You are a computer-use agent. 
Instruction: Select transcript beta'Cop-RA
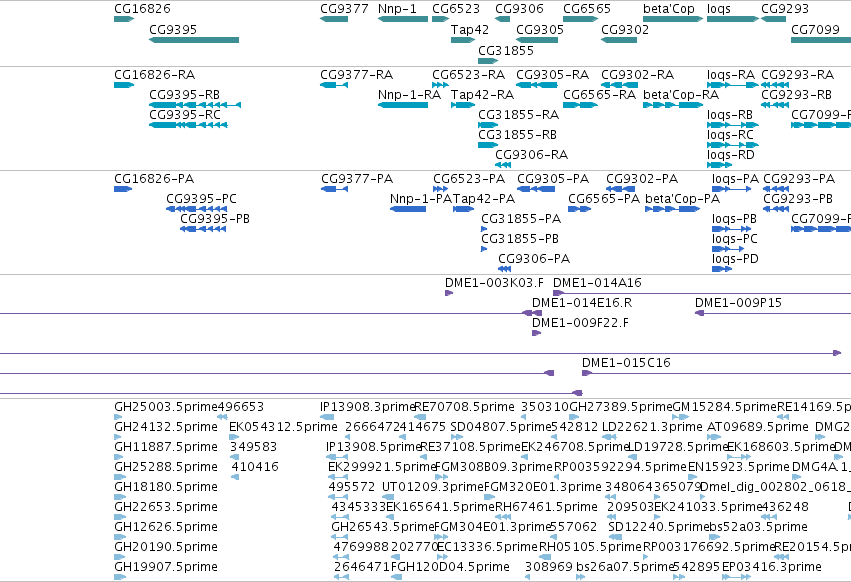point(681,94)
